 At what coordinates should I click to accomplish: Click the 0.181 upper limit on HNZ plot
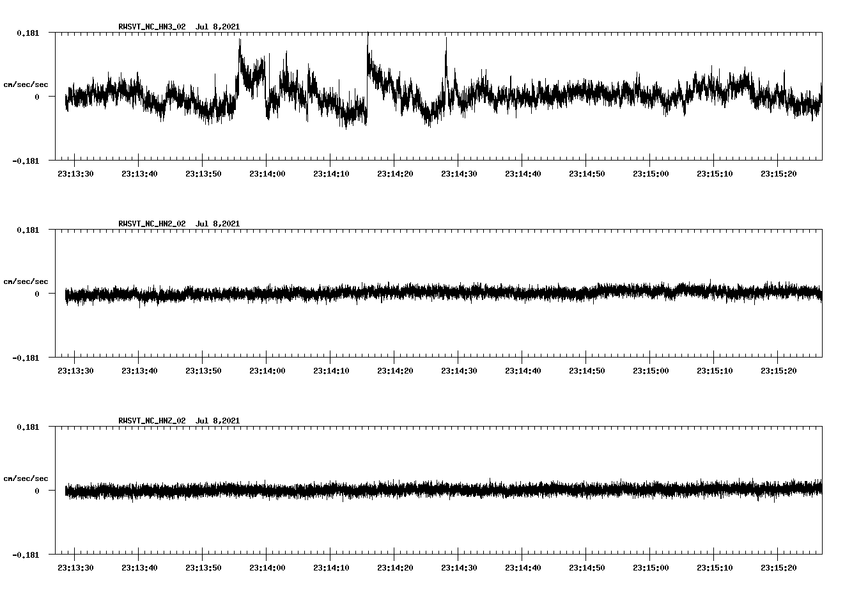[x=27, y=427]
